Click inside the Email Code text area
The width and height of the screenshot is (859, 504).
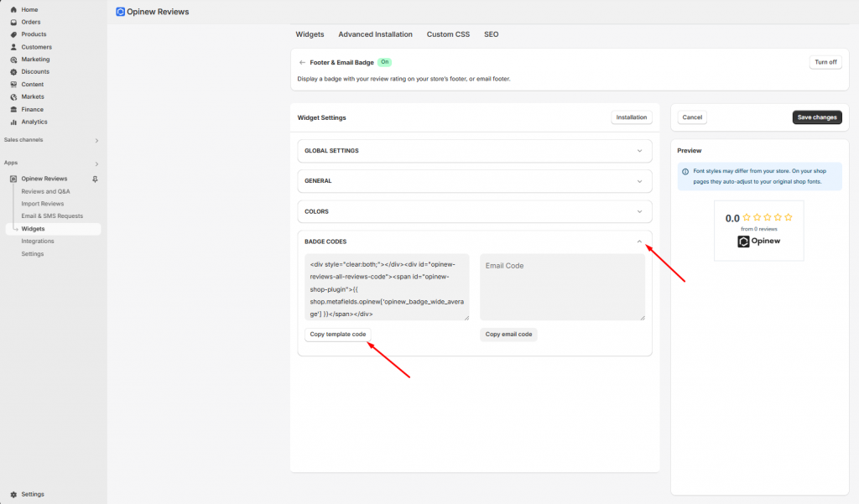[562, 287]
